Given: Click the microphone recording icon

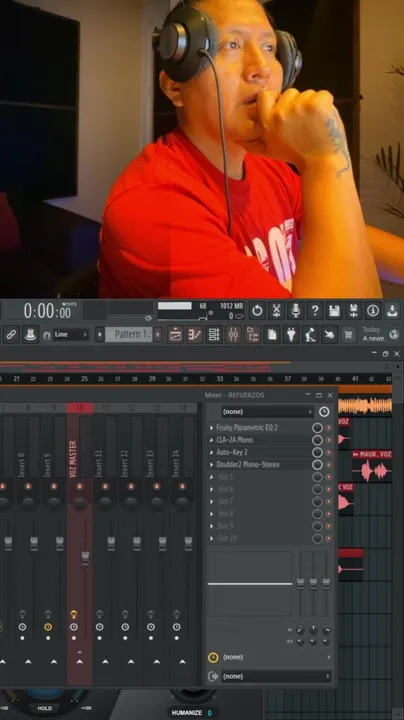Looking at the screenshot, I should 296,311.
